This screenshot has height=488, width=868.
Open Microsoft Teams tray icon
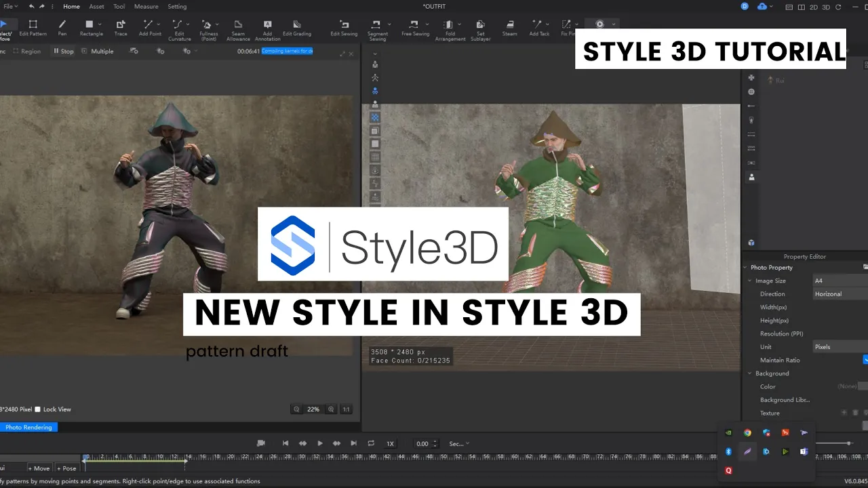804,451
